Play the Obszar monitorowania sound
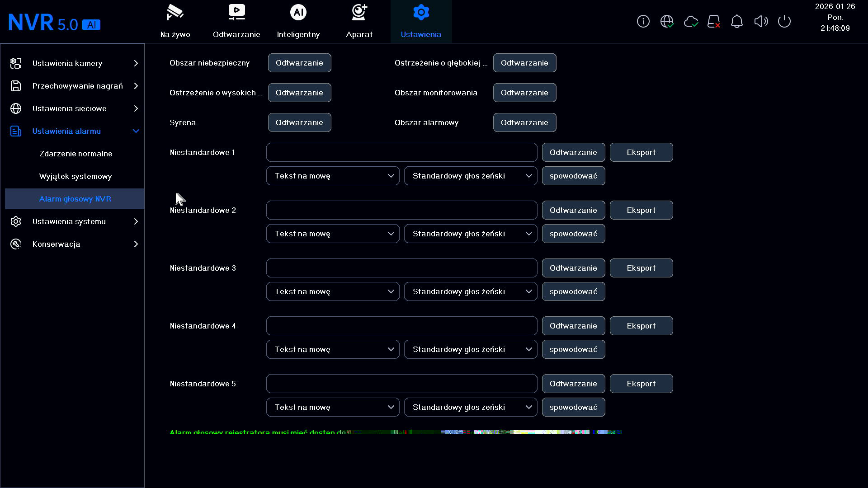The image size is (868, 488). click(524, 93)
